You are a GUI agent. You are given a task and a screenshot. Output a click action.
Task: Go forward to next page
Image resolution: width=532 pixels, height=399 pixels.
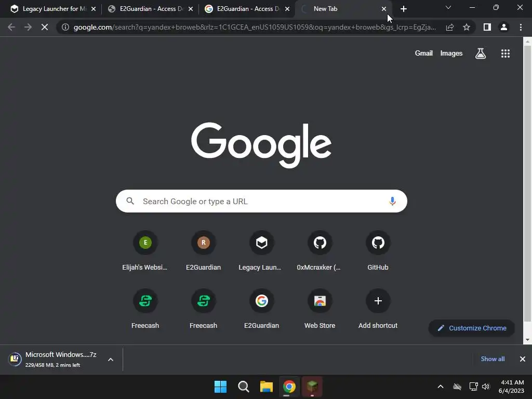point(28,27)
